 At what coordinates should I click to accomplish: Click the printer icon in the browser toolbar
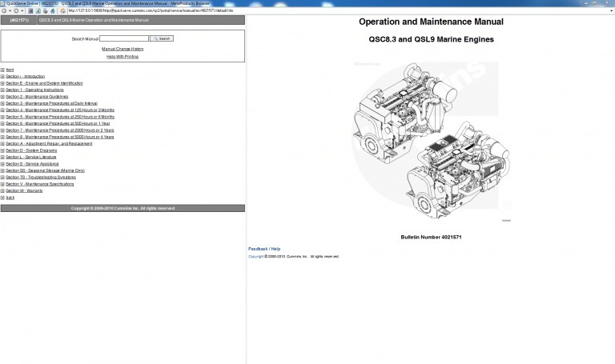(x=46, y=11)
